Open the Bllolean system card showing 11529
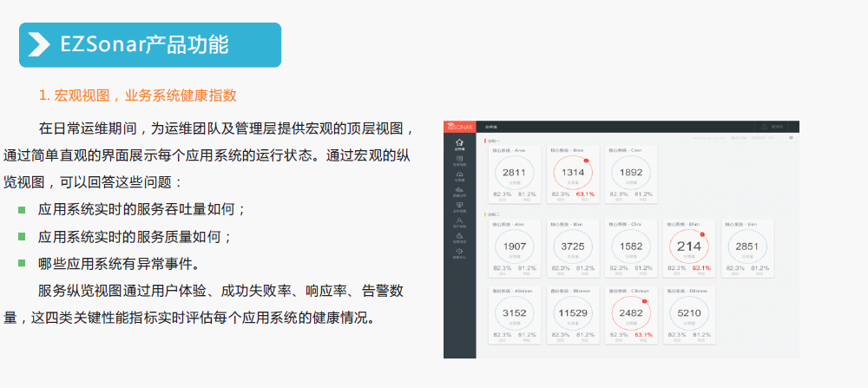Viewport: 868px width, 388px height. point(573,315)
